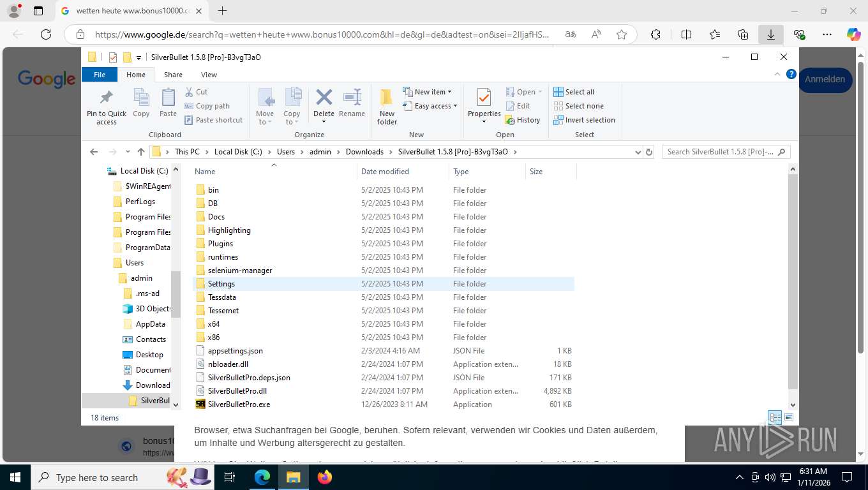Open the New item dropdown
Viewport: 868px width, 490px height.
pos(428,92)
